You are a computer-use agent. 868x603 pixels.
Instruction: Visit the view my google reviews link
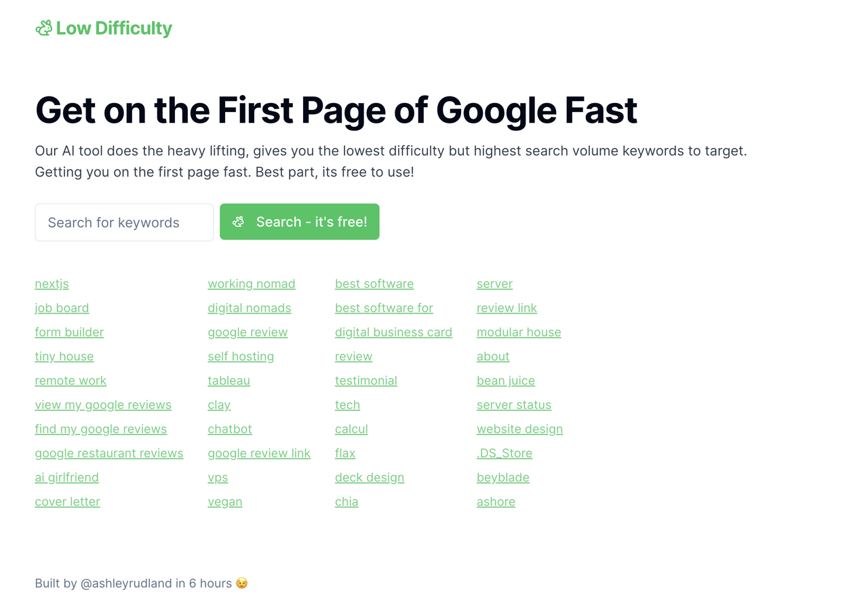(103, 405)
